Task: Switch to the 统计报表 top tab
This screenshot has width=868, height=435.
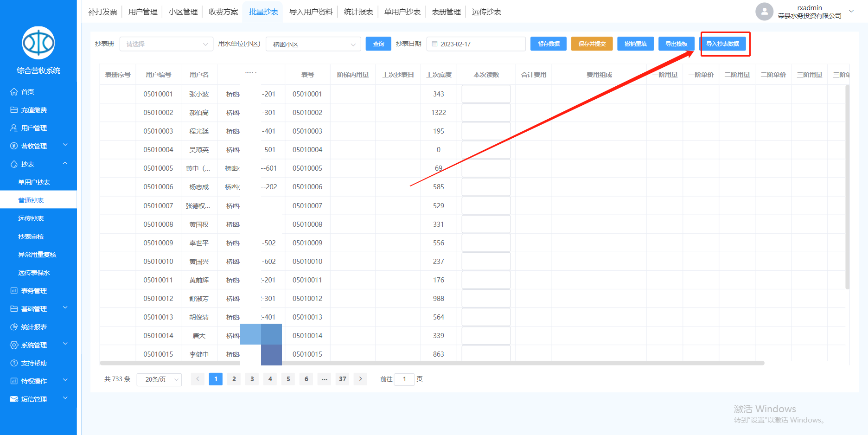Action: [358, 12]
